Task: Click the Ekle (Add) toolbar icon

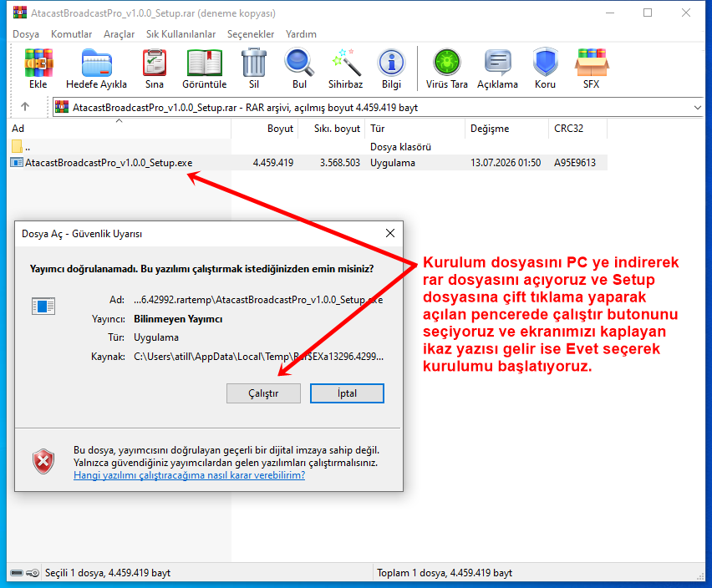Action: (38, 63)
